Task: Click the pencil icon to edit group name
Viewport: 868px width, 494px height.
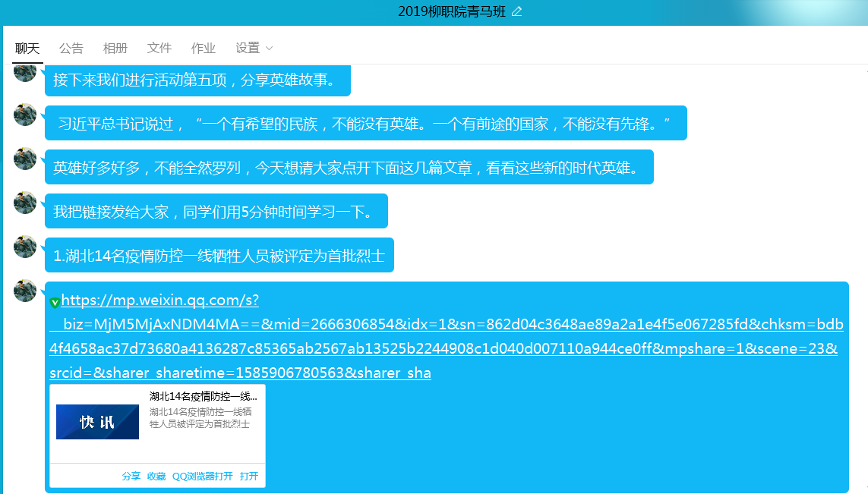Action: click(x=517, y=11)
